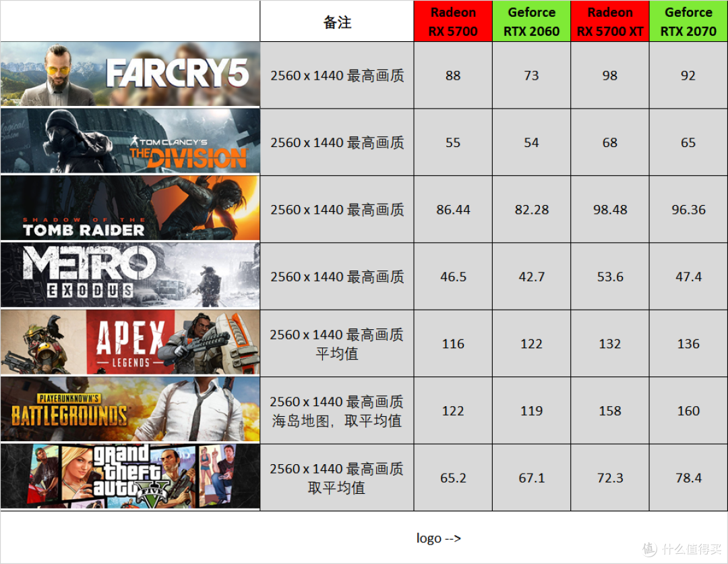Click Apex Legends value 132
Viewport: 728px width, 564px height.
click(x=610, y=343)
